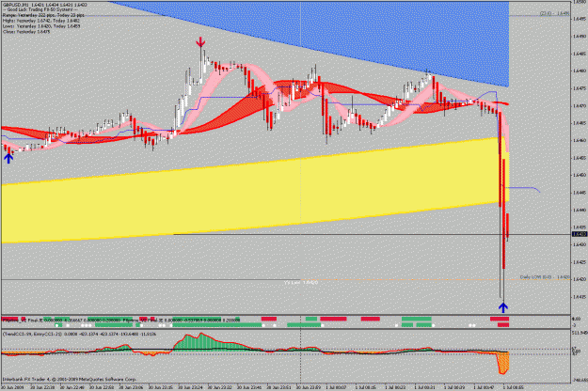
Task: Click the 'YS Low' label on chart
Action: (x=301, y=282)
